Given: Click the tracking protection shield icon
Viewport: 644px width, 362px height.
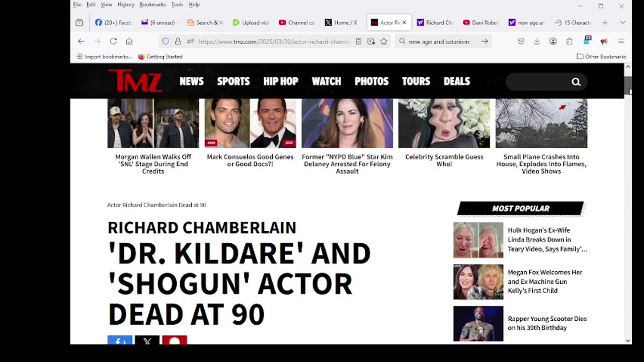Looking at the screenshot, I should tap(166, 41).
